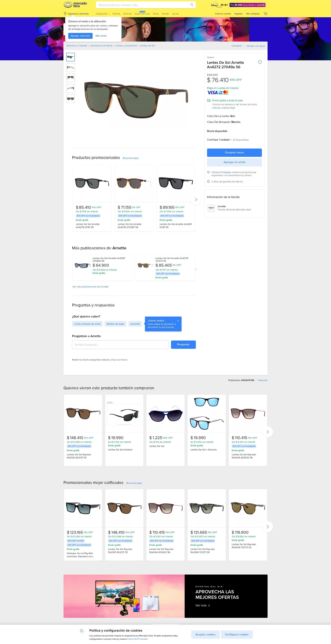Viewport: 331px width, 644px height.
Task: Click the Compra Protegida shield icon
Action: [x=208, y=172]
